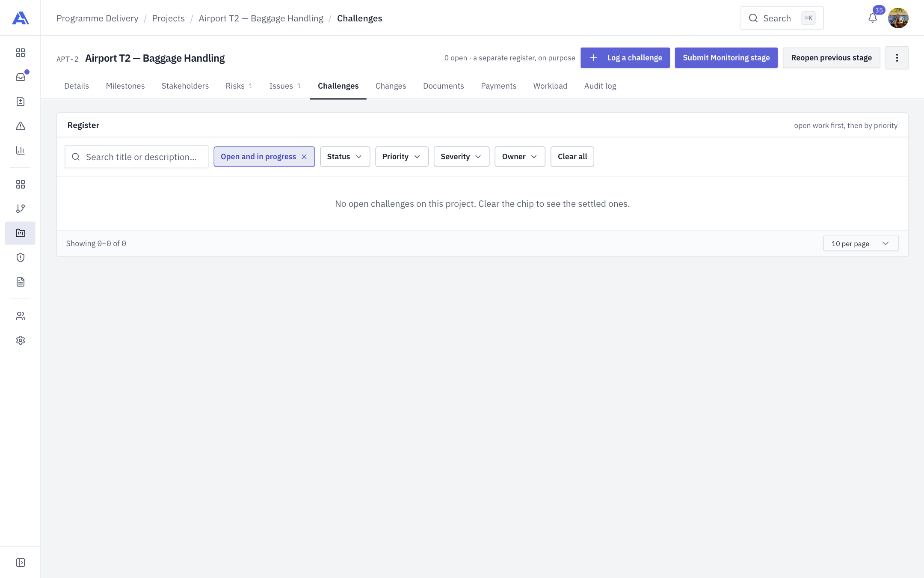This screenshot has height=578, width=924.
Task: Open the top dashboard grid sidebar icon
Action: 21,53
